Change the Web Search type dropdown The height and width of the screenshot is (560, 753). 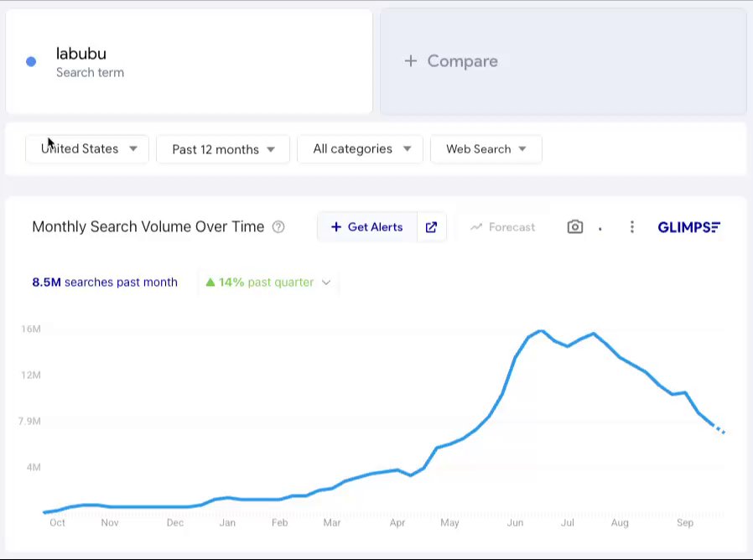[486, 149]
